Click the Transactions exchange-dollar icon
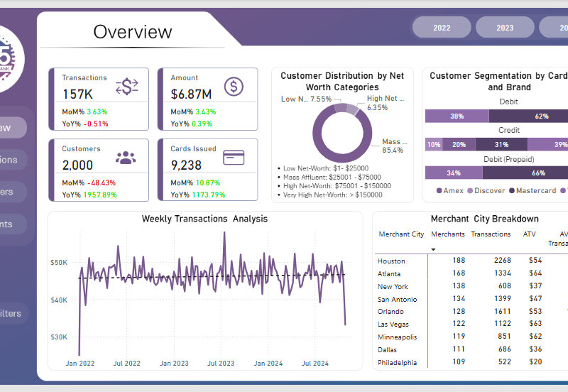 coord(126,87)
